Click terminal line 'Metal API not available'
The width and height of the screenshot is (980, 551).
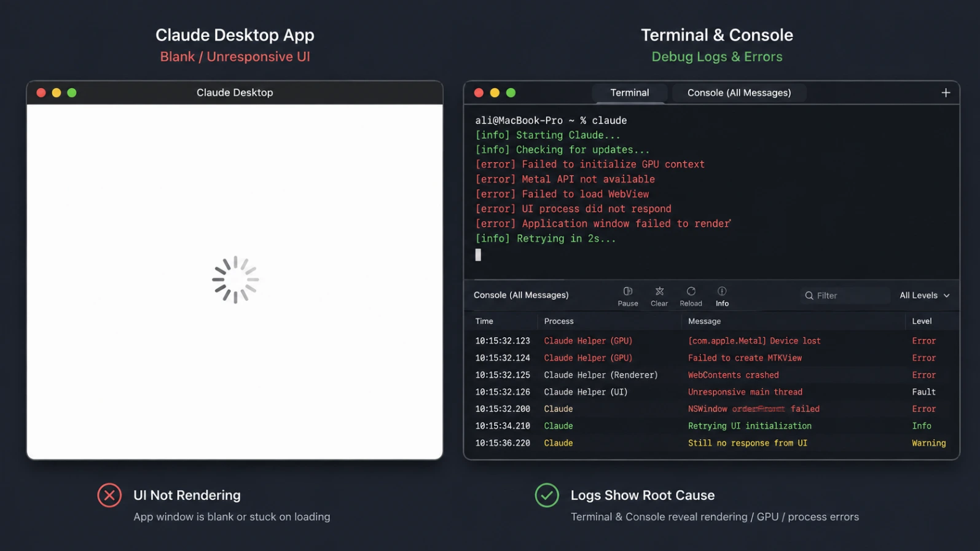tap(565, 179)
